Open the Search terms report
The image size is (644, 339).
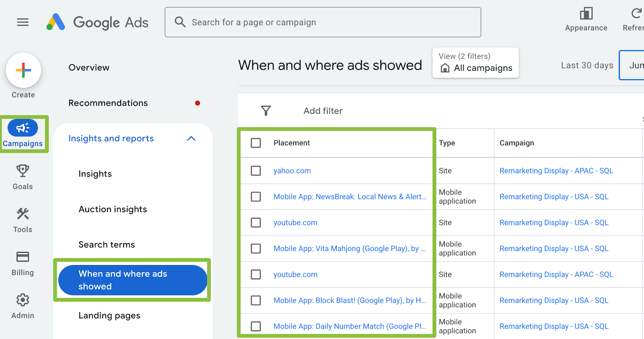(x=107, y=244)
